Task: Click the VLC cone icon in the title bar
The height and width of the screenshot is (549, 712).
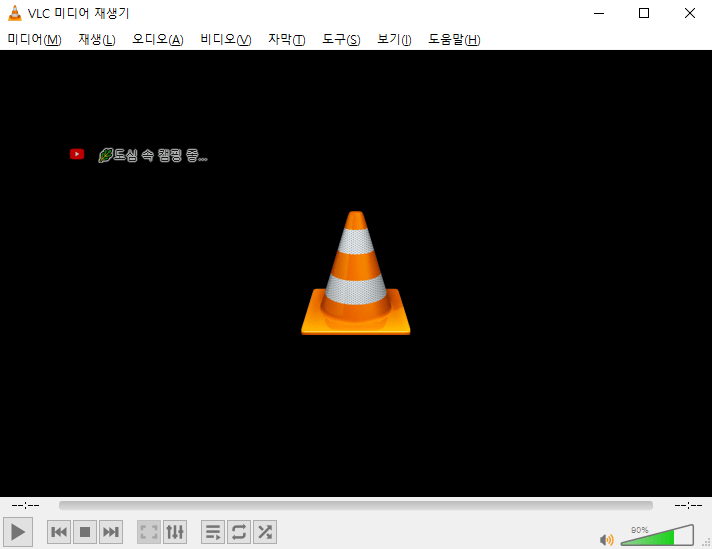Action: (x=15, y=13)
